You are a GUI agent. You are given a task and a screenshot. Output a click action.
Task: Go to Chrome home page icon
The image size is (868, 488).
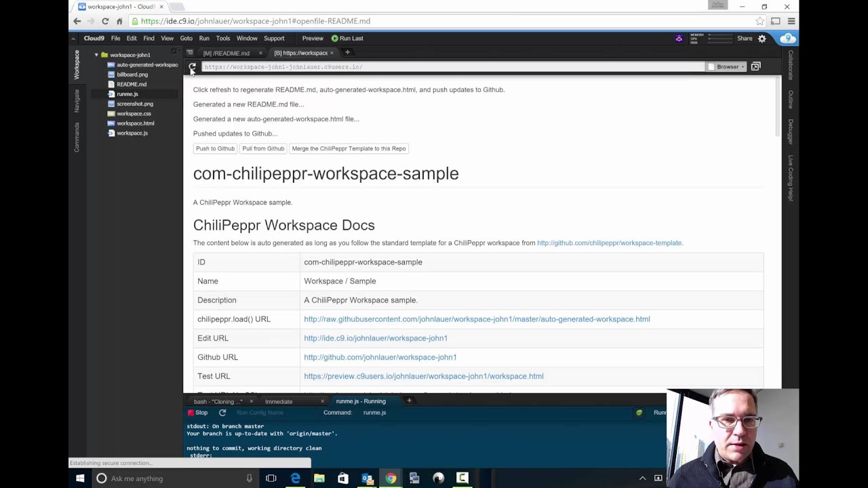point(119,21)
